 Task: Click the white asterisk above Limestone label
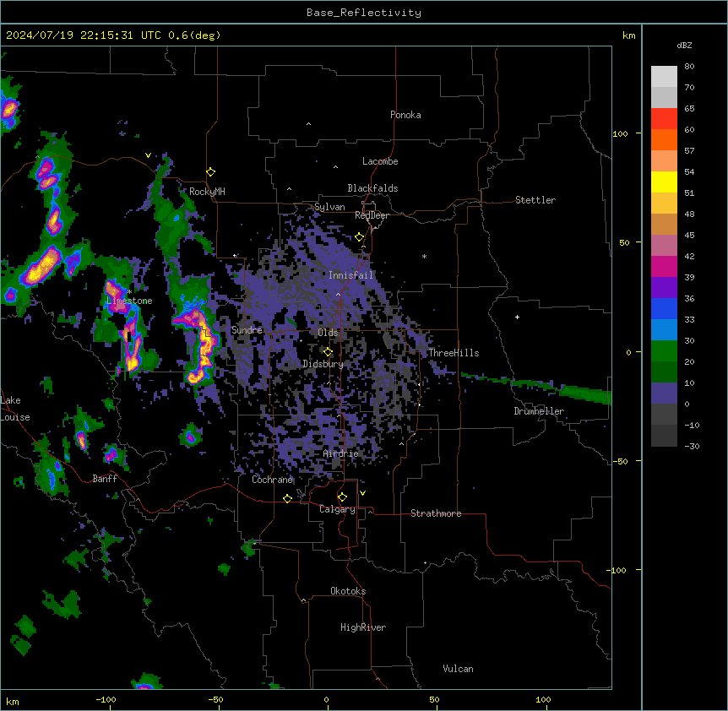pyautogui.click(x=129, y=291)
